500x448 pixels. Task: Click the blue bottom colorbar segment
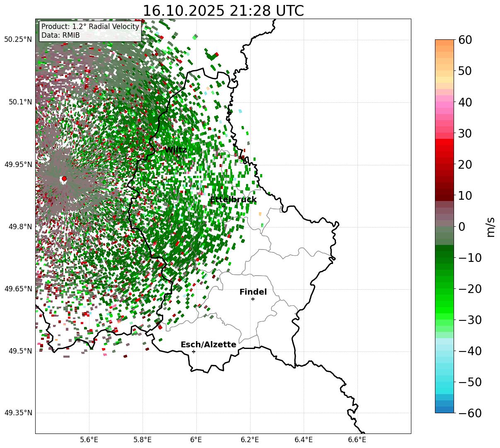(x=444, y=409)
